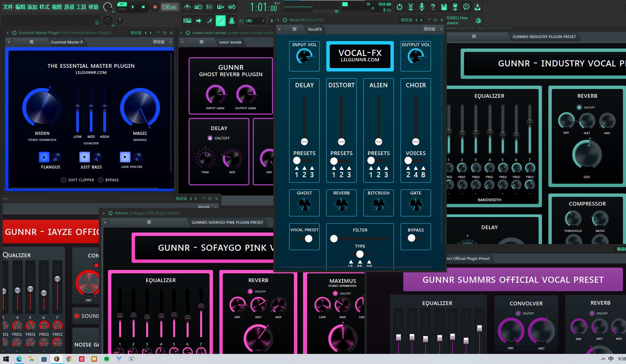Image resolution: width=626 pixels, height=364 pixels.
Task: Click FLANGUS play button in Essential Master
Action: 44,157
